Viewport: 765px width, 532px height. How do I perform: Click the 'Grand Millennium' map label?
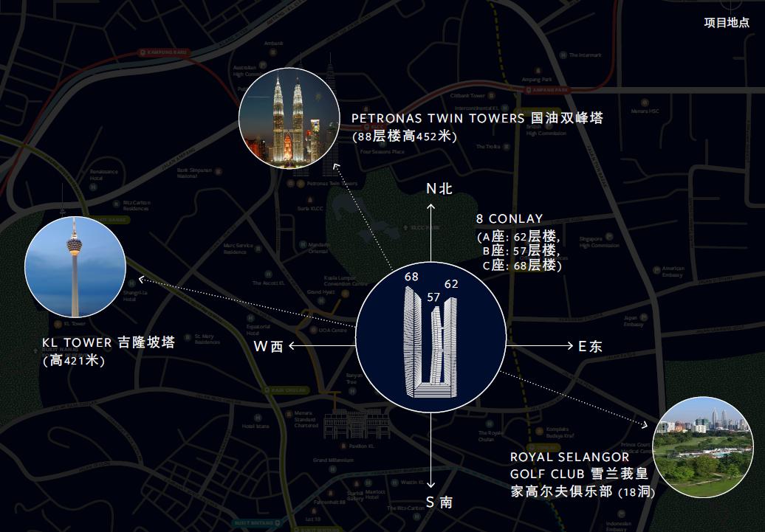click(x=333, y=460)
